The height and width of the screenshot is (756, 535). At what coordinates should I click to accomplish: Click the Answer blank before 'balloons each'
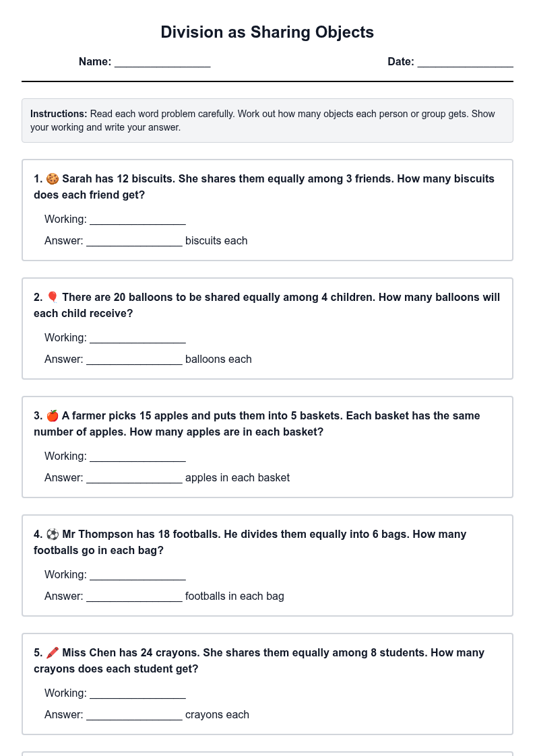pos(135,359)
